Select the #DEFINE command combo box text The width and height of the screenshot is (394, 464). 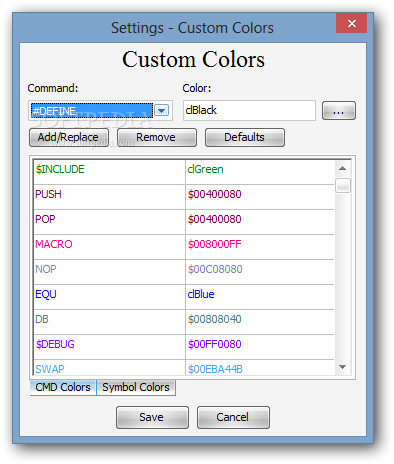pyautogui.click(x=92, y=110)
